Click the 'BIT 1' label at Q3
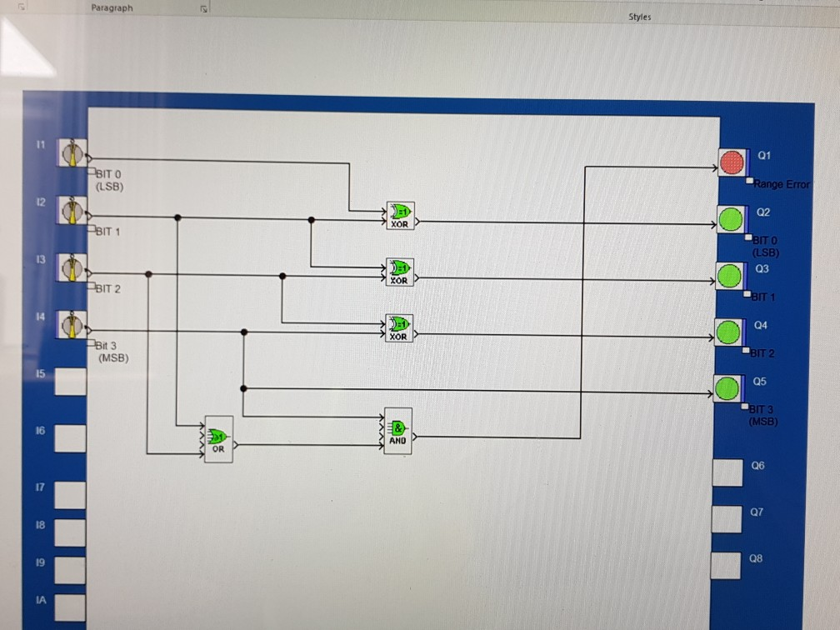The image size is (840, 630). point(762,297)
